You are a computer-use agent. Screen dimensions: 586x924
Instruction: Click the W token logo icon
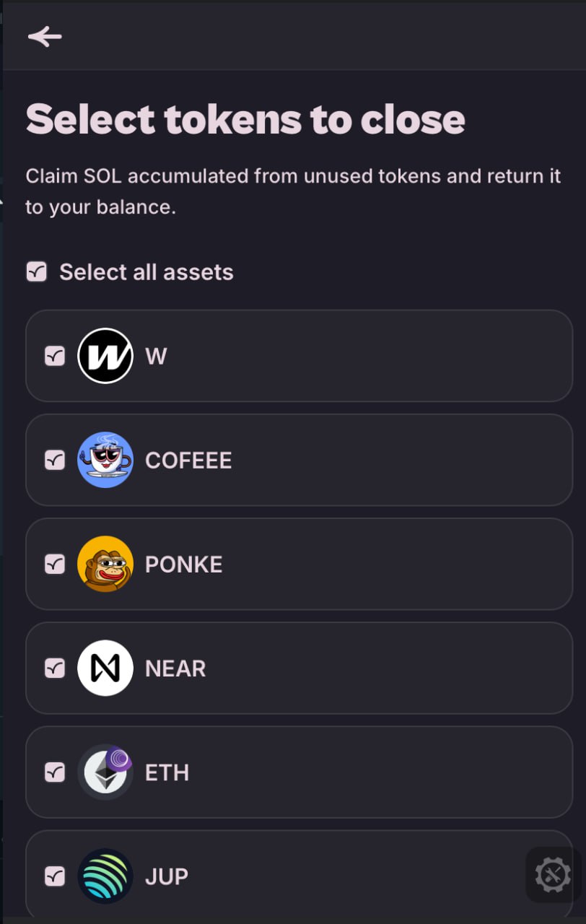click(x=105, y=356)
